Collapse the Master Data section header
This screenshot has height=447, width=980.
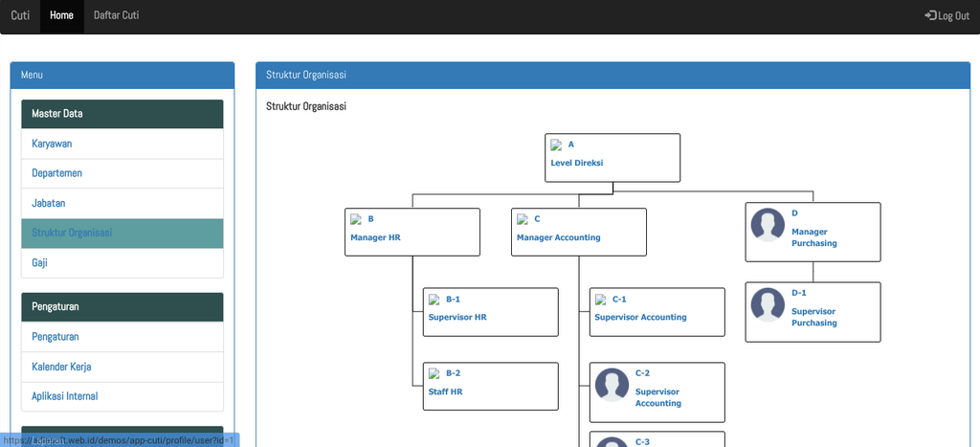122,114
